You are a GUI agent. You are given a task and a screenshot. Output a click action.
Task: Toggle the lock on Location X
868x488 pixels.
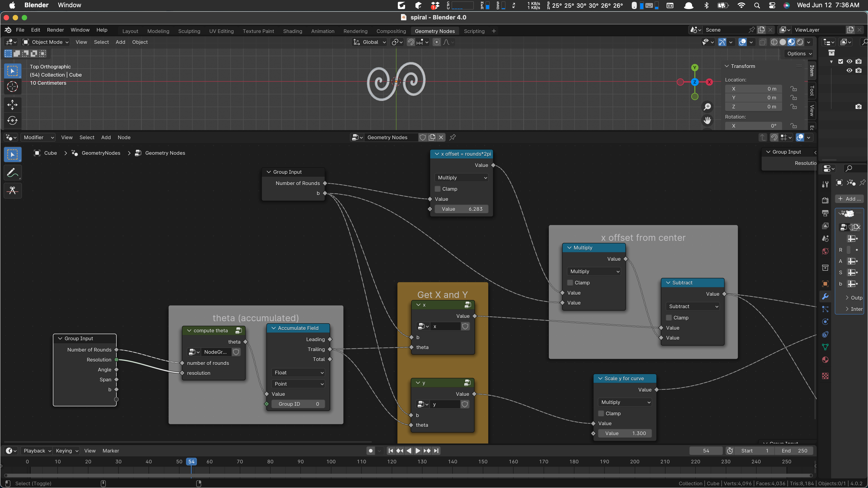click(794, 89)
